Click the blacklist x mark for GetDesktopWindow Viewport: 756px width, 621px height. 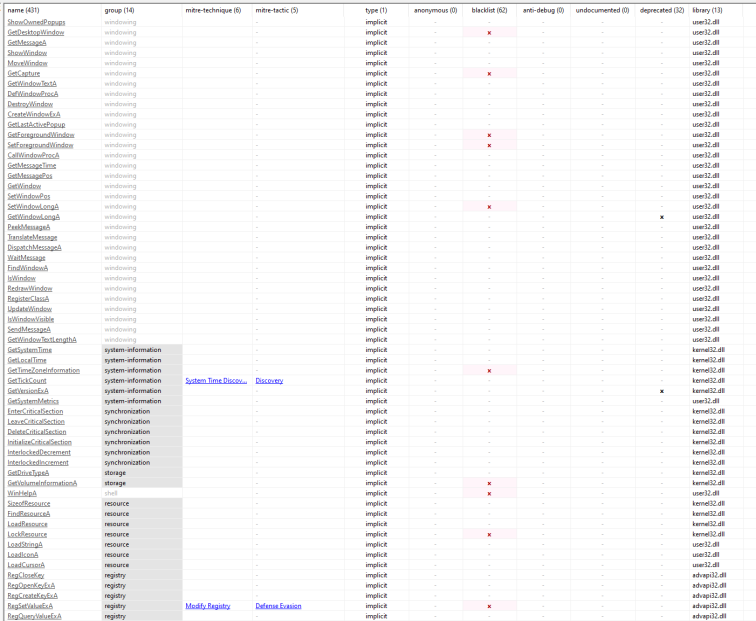489,33
